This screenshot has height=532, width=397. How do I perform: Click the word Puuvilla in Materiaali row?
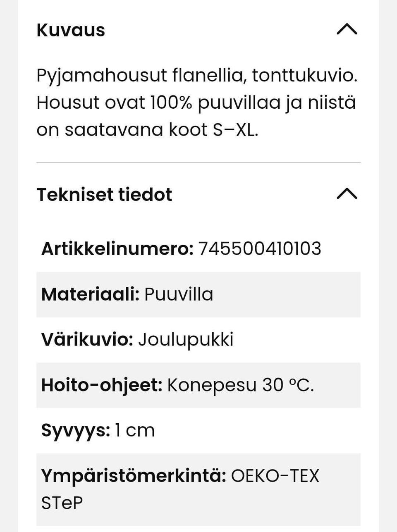(179, 294)
